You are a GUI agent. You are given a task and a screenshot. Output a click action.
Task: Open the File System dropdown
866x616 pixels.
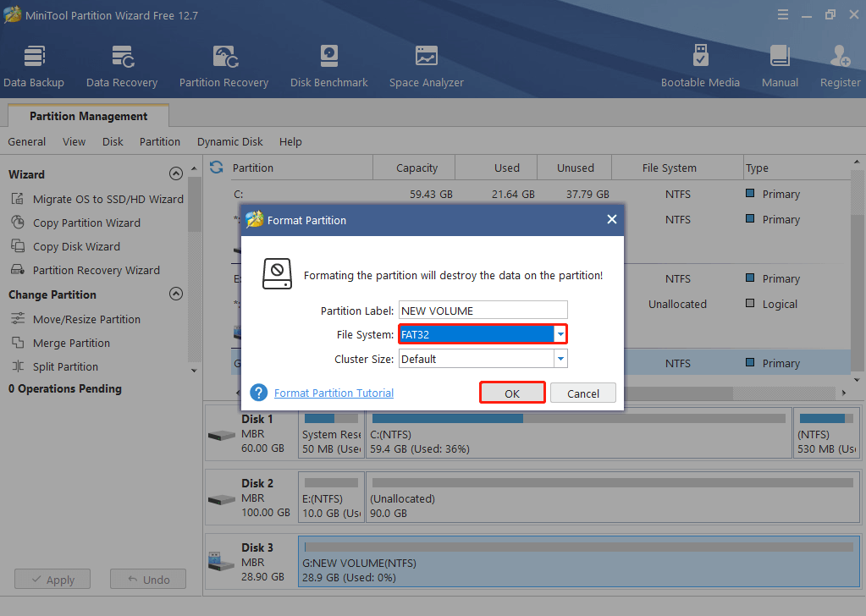pyautogui.click(x=560, y=333)
